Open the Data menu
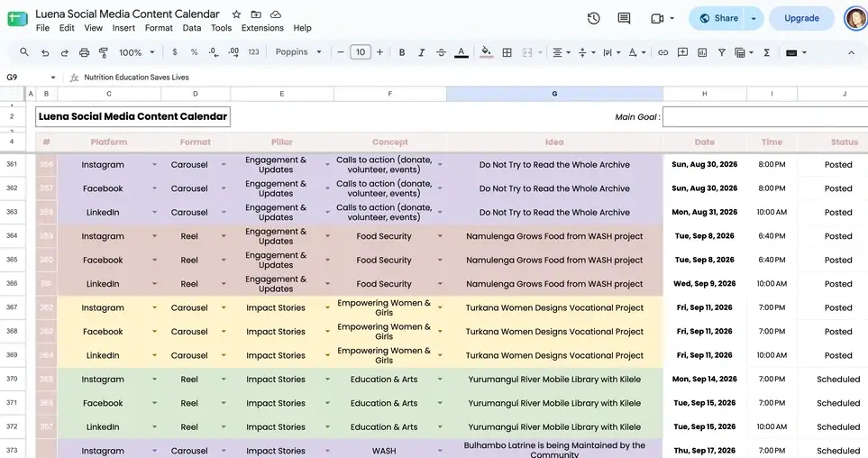Screen dimensions: 868x458 (x=191, y=28)
